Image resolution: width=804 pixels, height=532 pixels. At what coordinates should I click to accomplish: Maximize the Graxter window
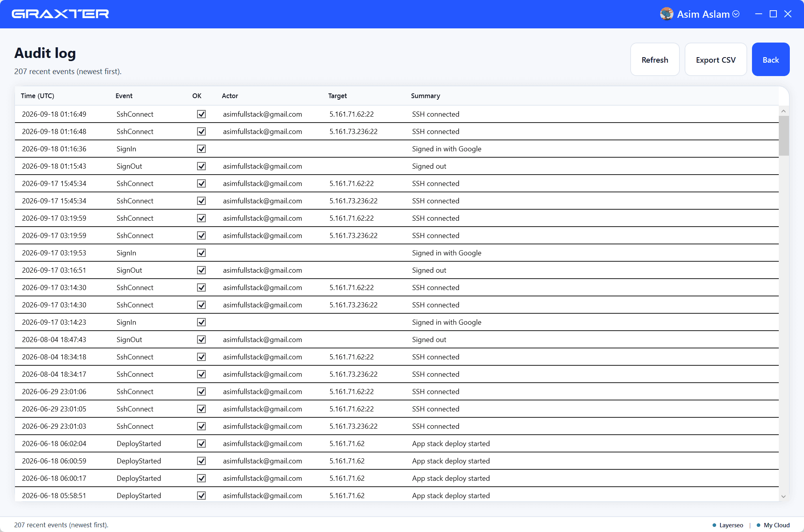(773, 14)
